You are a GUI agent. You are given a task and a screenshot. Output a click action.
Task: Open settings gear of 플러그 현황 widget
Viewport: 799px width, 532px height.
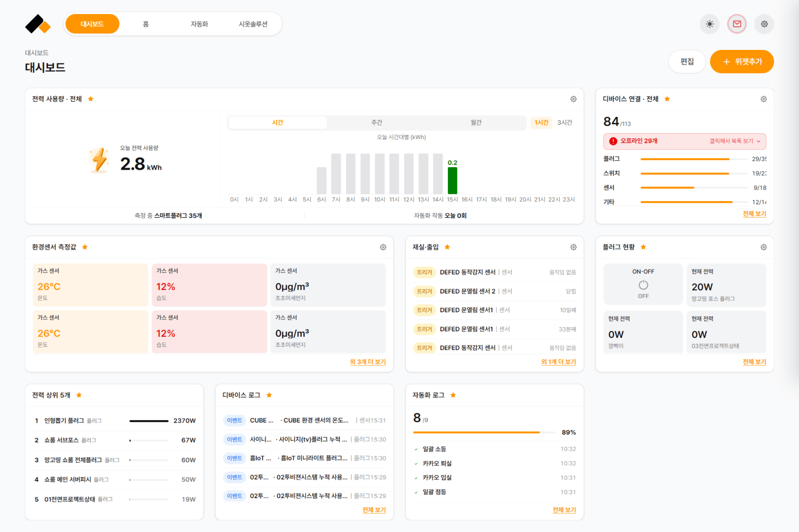764,247
